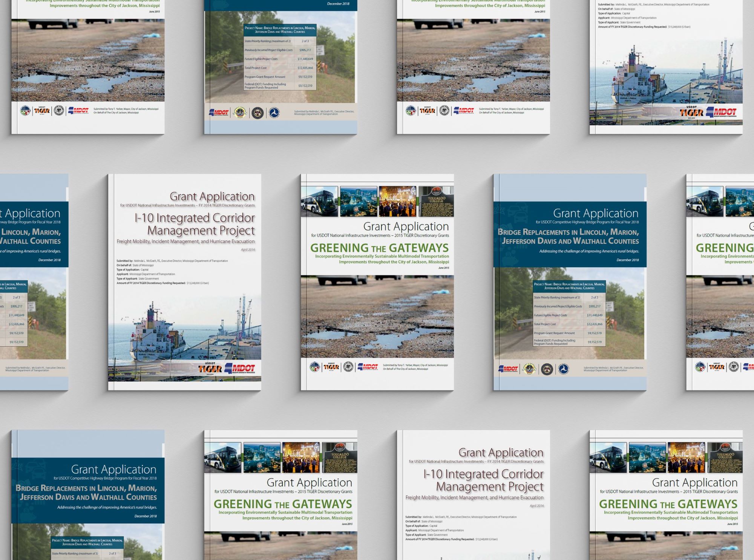Click 'April 2014' on fully visible I-10 cover

coord(248,249)
